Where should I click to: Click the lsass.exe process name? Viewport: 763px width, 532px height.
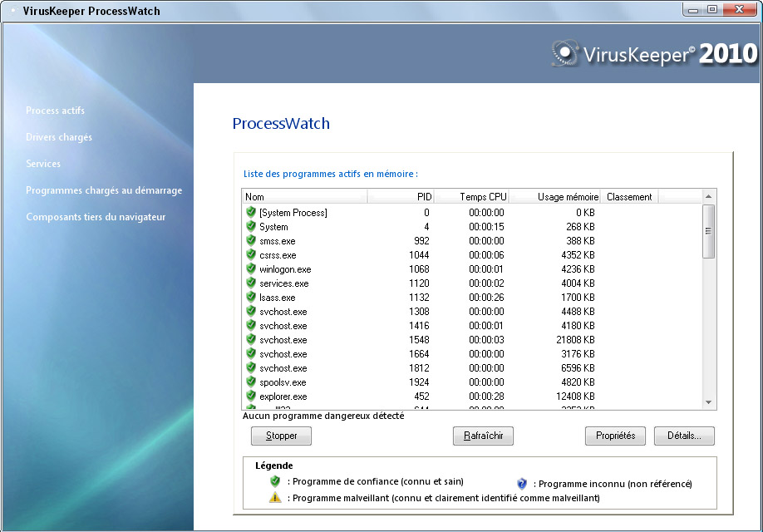pyautogui.click(x=278, y=298)
